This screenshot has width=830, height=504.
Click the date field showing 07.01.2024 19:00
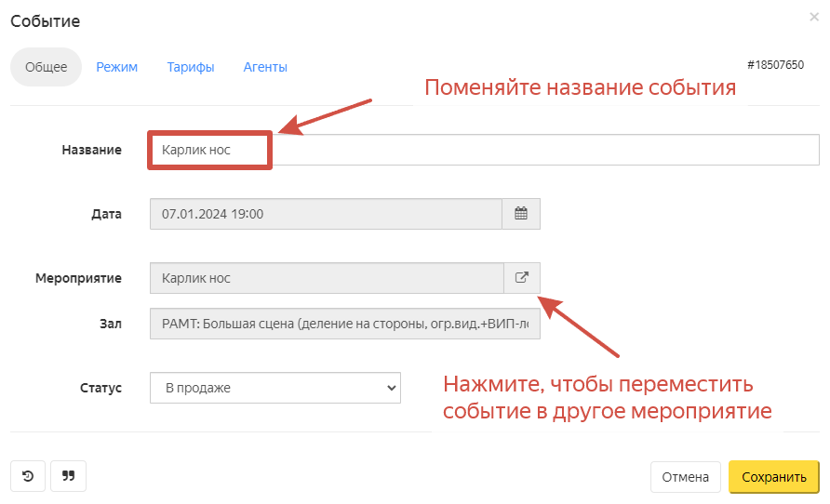[x=326, y=214]
